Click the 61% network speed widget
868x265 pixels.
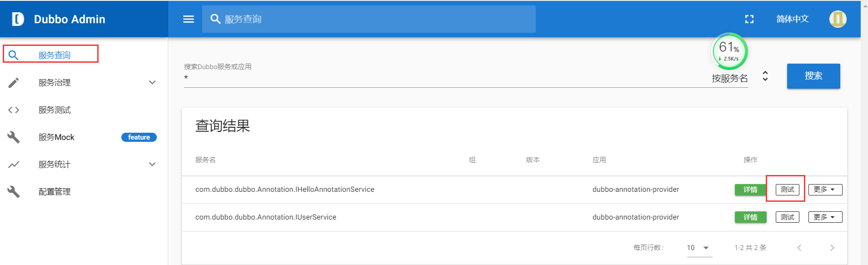[729, 51]
